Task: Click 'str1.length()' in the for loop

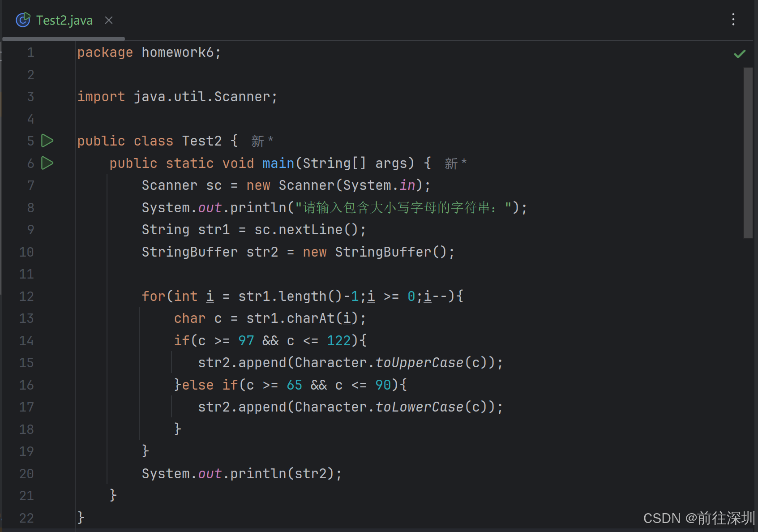Action: click(290, 296)
